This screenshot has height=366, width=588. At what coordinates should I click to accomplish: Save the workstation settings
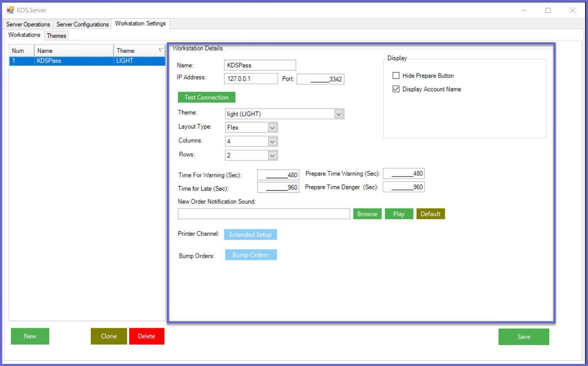click(x=523, y=337)
